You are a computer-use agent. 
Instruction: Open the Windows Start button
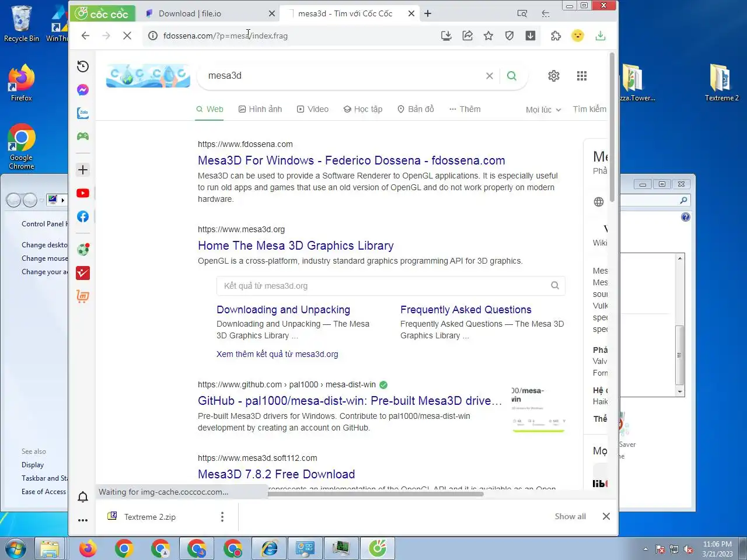(16, 549)
